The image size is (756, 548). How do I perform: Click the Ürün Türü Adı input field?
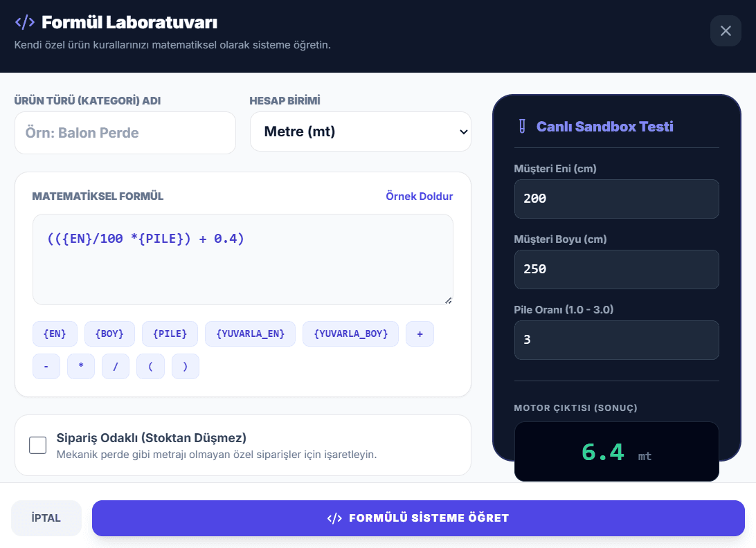click(125, 133)
